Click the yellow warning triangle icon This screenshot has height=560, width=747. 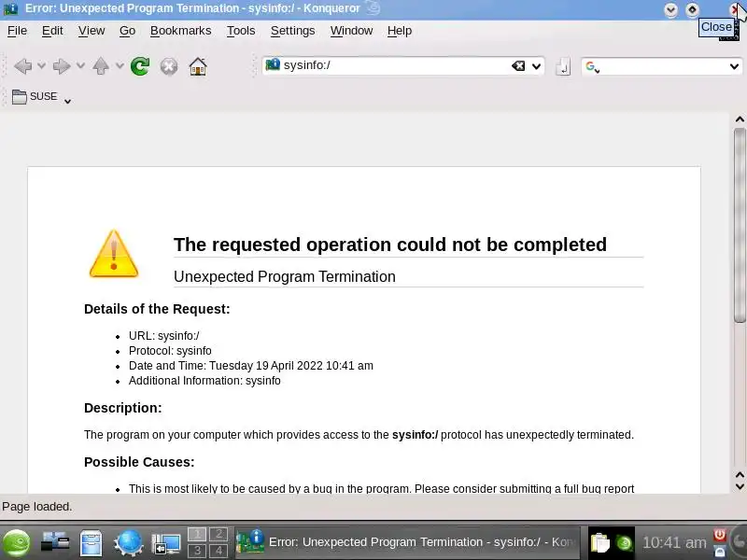[x=113, y=254]
